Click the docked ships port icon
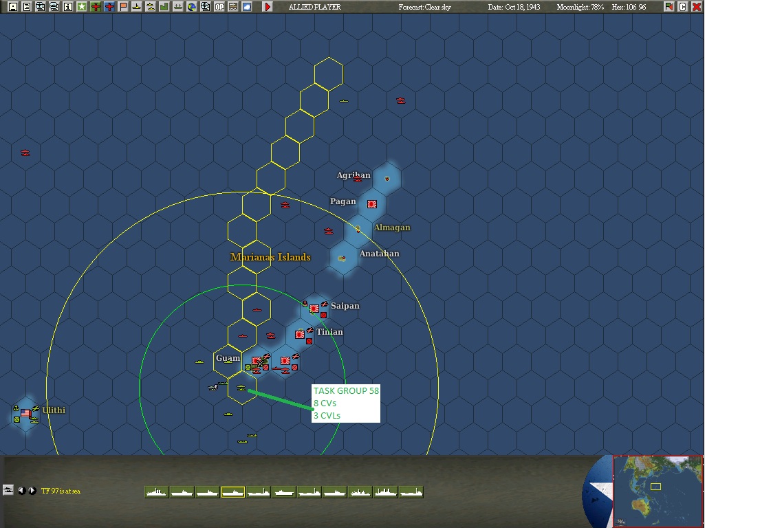The height and width of the screenshot is (532, 782). (x=178, y=7)
